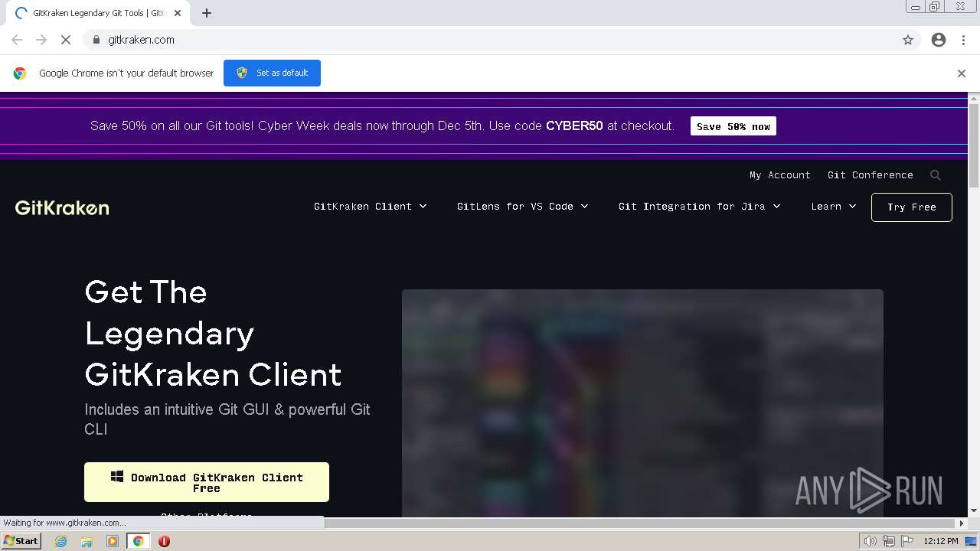The width and height of the screenshot is (980, 551).
Task: Go to the GitKraken home logo
Action: point(62,207)
